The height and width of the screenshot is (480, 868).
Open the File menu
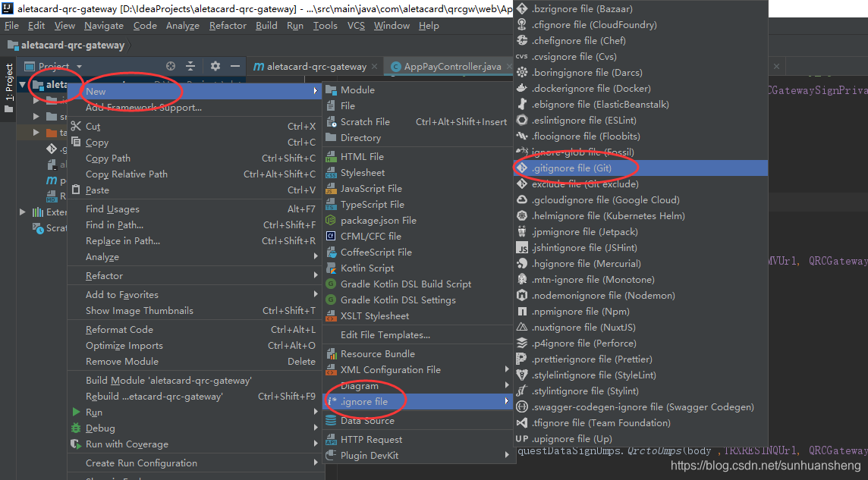(x=11, y=26)
